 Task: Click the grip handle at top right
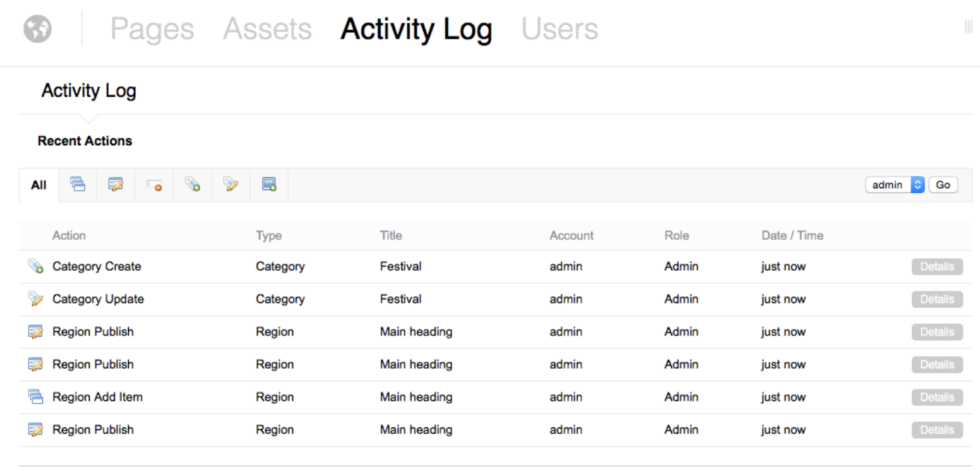click(969, 27)
